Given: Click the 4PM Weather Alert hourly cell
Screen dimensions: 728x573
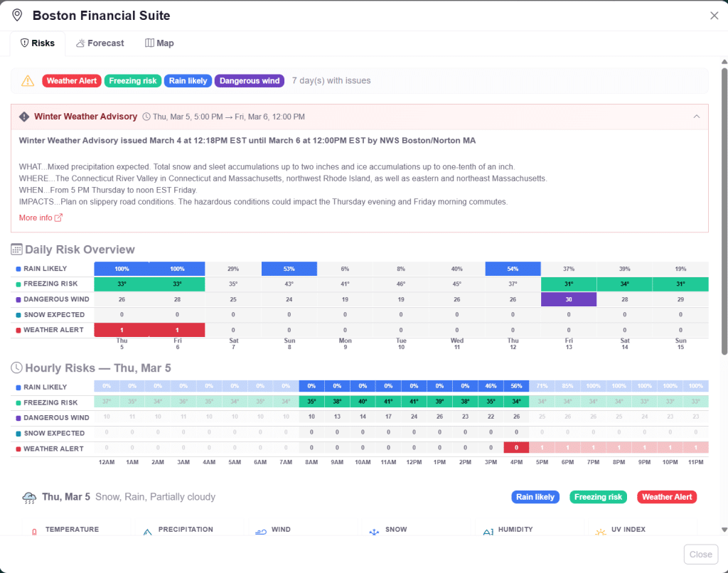Looking at the screenshot, I should 516,448.
